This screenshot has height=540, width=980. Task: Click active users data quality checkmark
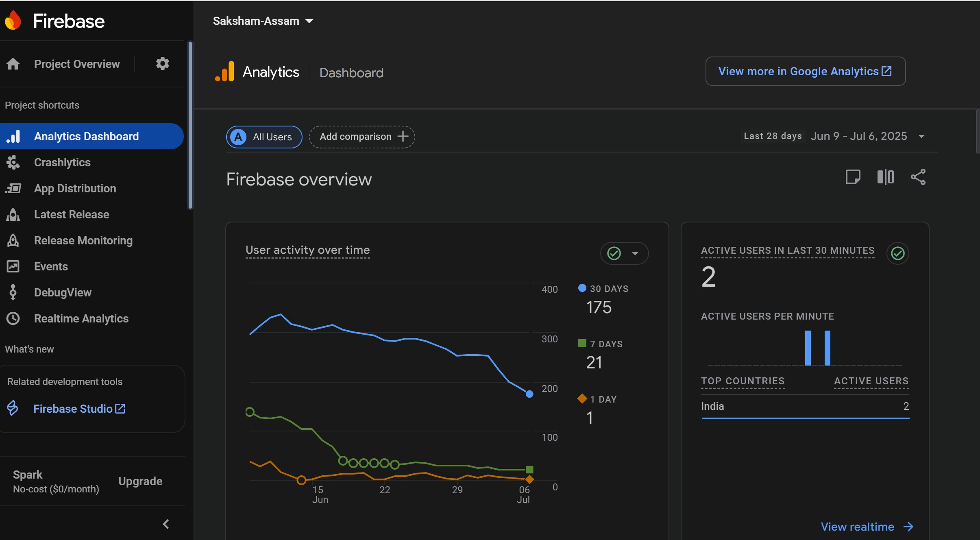[x=897, y=253]
